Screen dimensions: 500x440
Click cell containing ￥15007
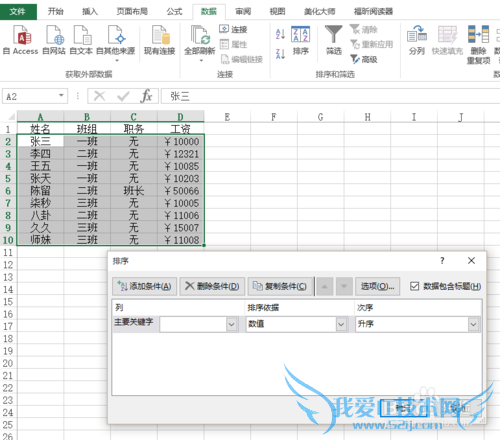tap(181, 228)
